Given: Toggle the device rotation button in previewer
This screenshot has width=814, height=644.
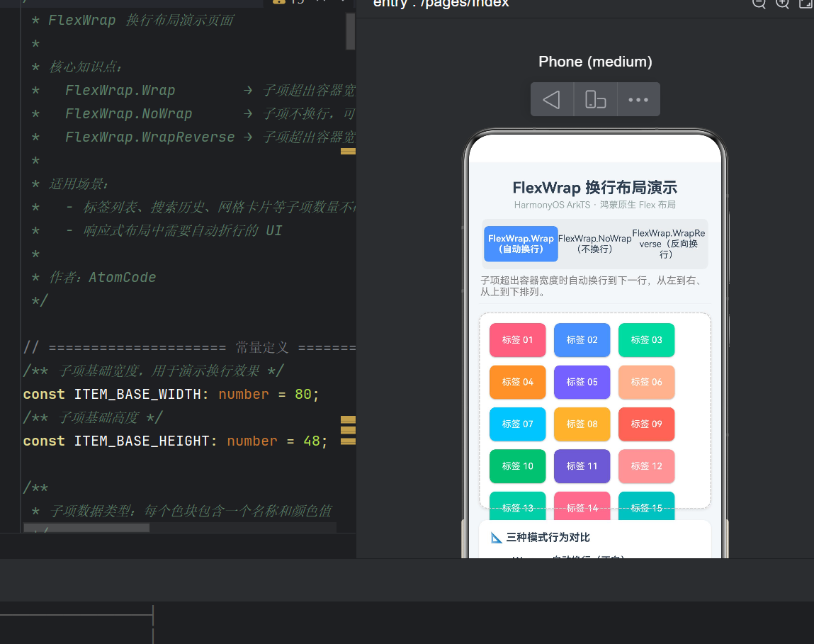Looking at the screenshot, I should coord(595,99).
